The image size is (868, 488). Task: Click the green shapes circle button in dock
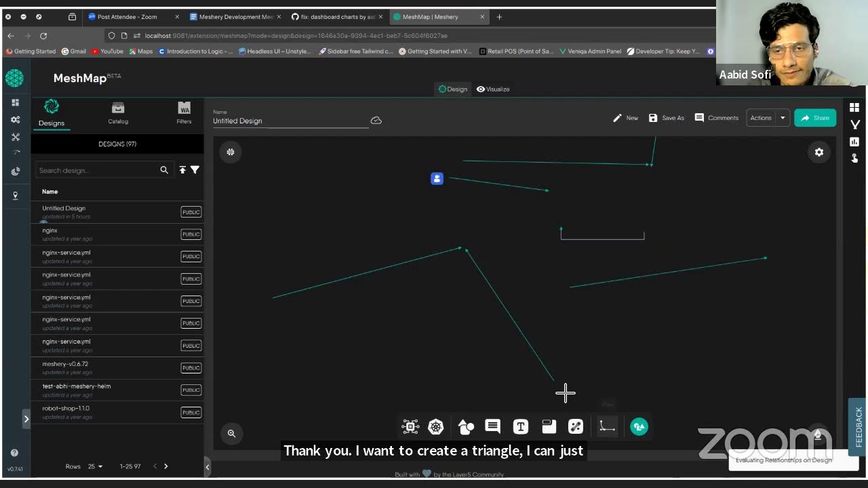pyautogui.click(x=639, y=426)
